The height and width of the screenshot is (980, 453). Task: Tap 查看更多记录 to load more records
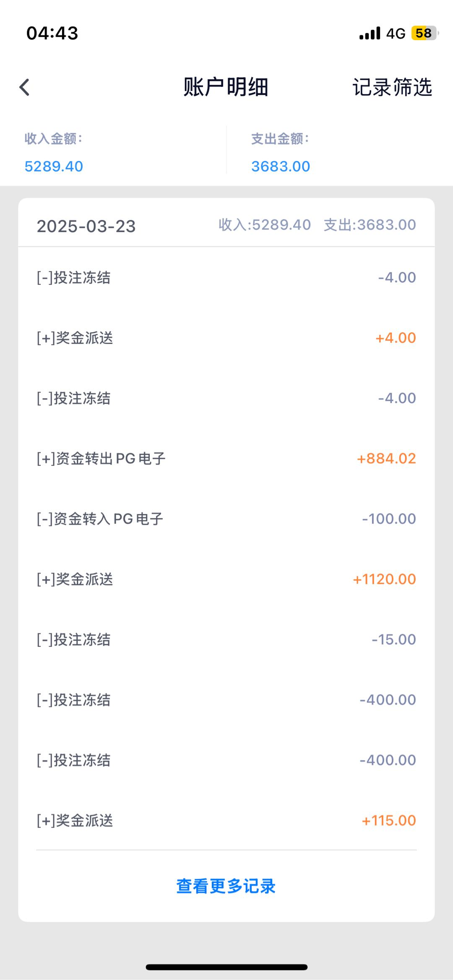pyautogui.click(x=226, y=886)
